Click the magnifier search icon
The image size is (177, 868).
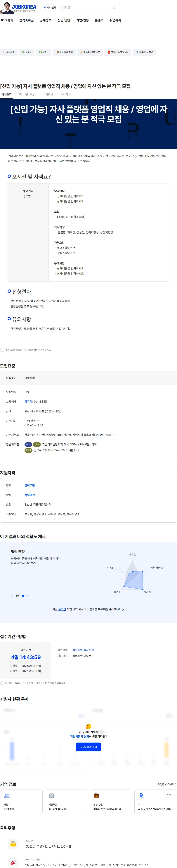tap(114, 7)
